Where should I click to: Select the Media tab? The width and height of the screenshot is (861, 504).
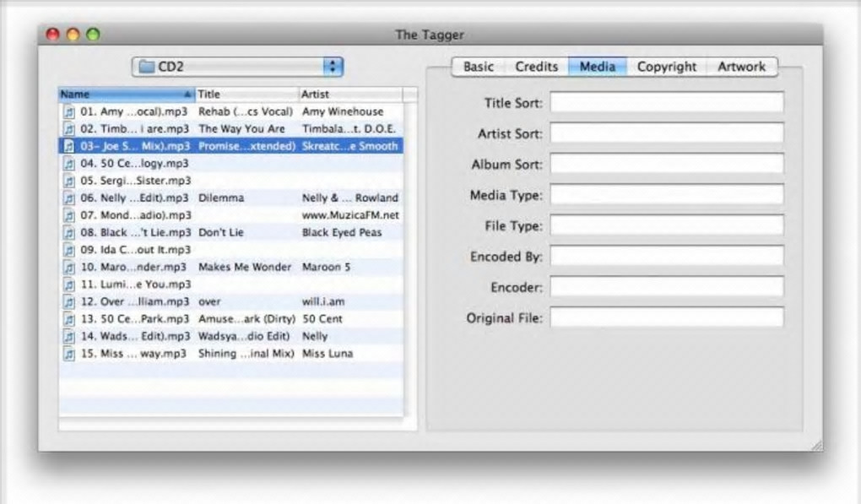(x=598, y=67)
